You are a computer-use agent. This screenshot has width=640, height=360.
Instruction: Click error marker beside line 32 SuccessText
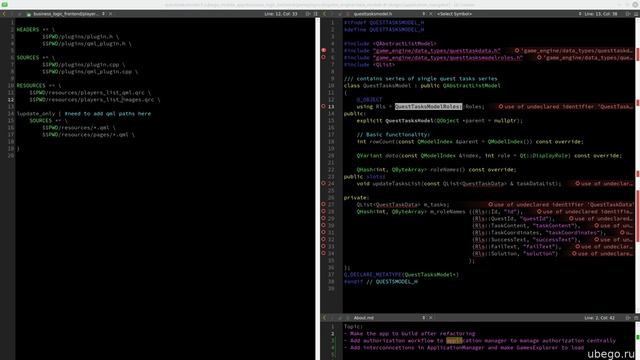324,239
